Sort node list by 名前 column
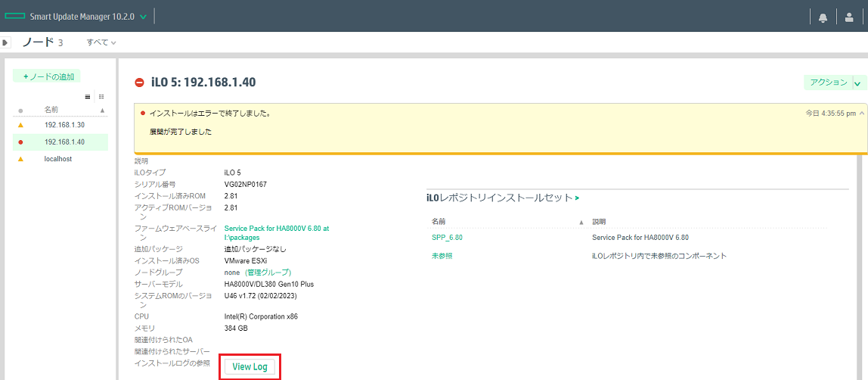868x380 pixels. 51,110
